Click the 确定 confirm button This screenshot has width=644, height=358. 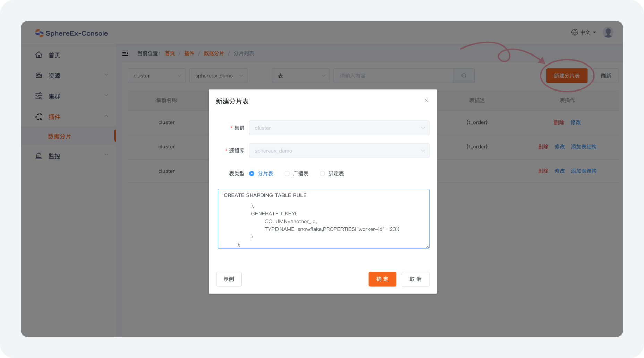coord(382,279)
